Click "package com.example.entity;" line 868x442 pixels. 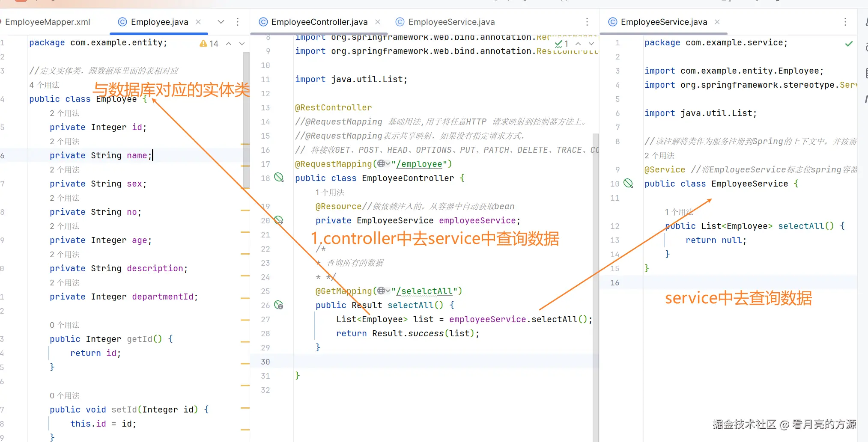(98, 42)
